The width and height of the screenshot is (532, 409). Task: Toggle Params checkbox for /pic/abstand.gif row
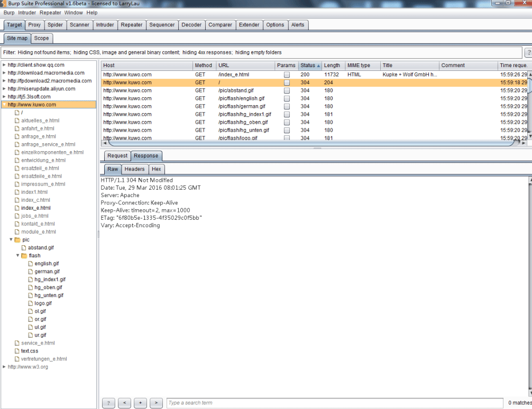(x=287, y=90)
